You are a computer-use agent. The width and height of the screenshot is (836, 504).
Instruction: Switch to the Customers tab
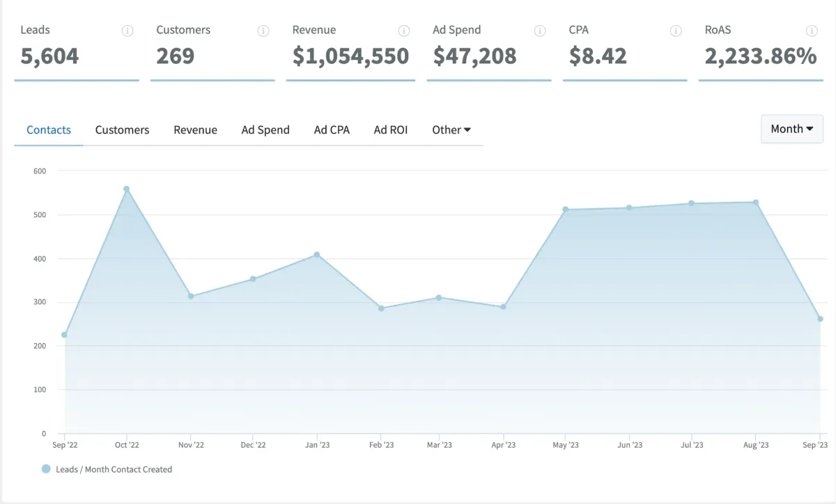pyautogui.click(x=122, y=129)
